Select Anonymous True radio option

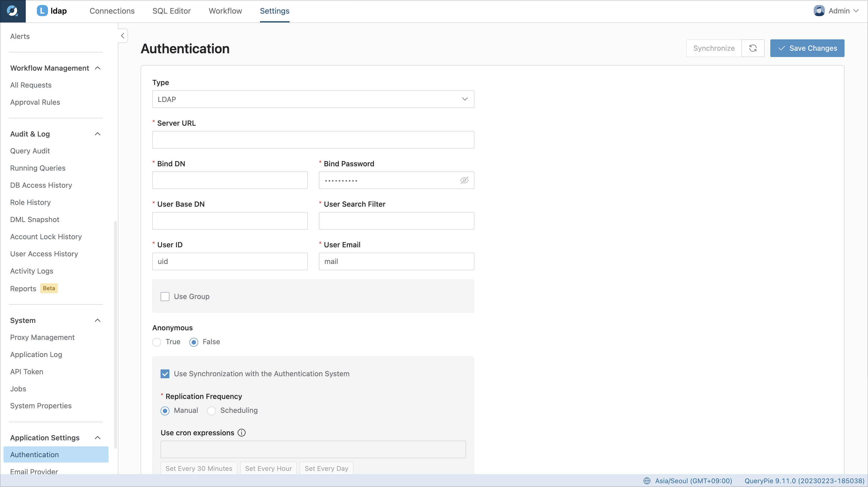coord(157,342)
